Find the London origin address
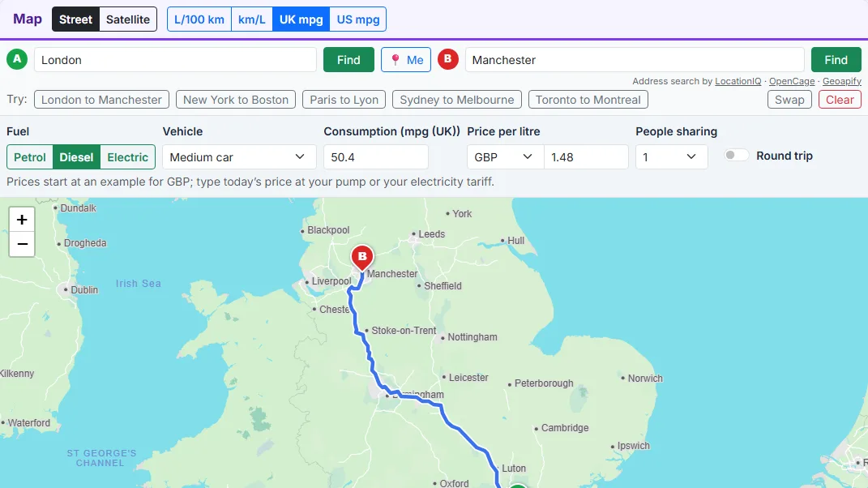 [x=348, y=60]
